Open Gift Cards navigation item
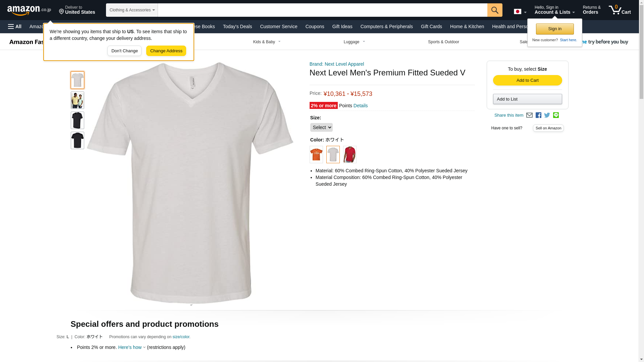The image size is (644, 362). coord(431,26)
